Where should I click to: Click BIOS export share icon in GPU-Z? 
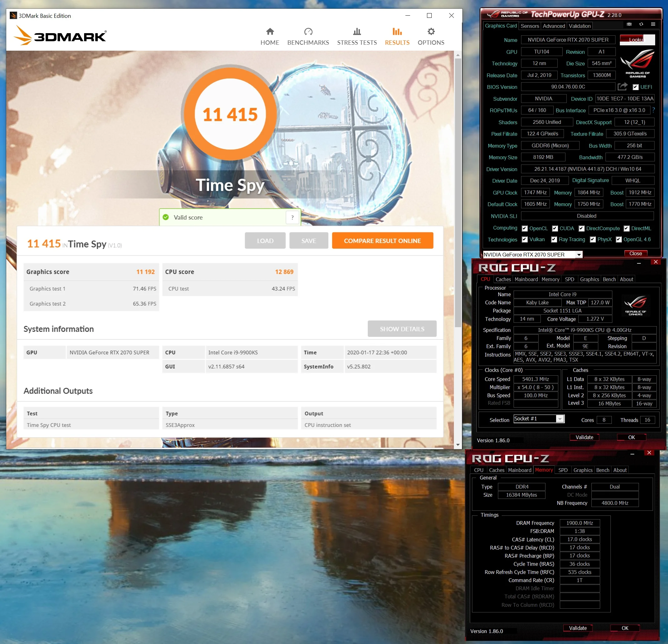pyautogui.click(x=622, y=87)
